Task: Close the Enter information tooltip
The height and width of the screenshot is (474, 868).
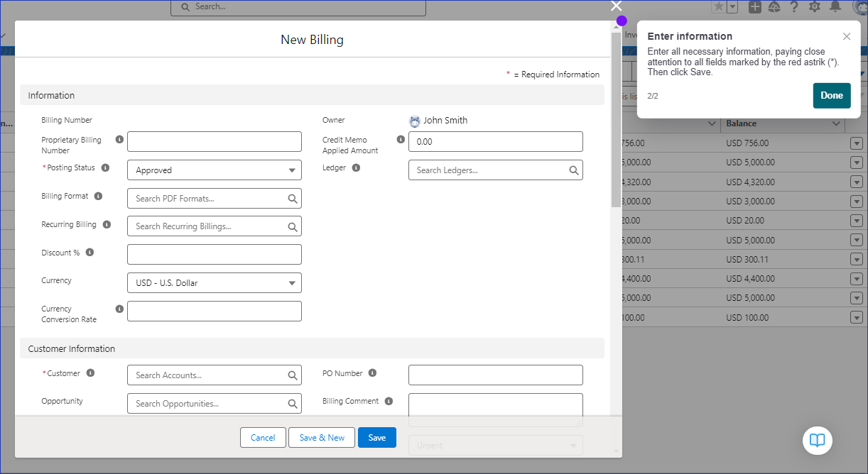Action: [x=847, y=36]
